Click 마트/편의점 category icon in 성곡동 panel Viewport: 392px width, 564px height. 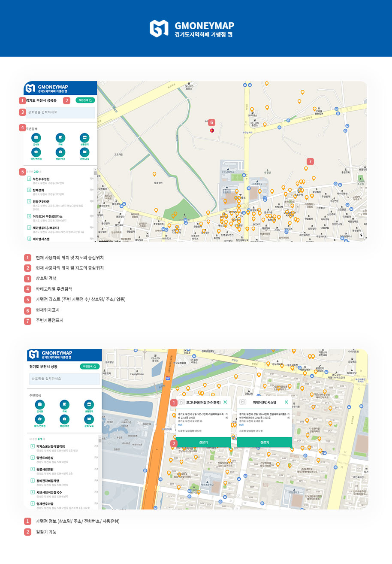tap(36, 152)
